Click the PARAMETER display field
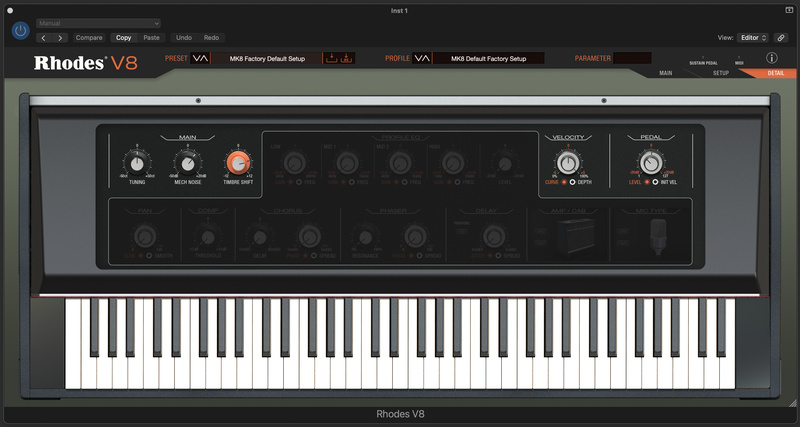800x427 pixels. (x=632, y=58)
